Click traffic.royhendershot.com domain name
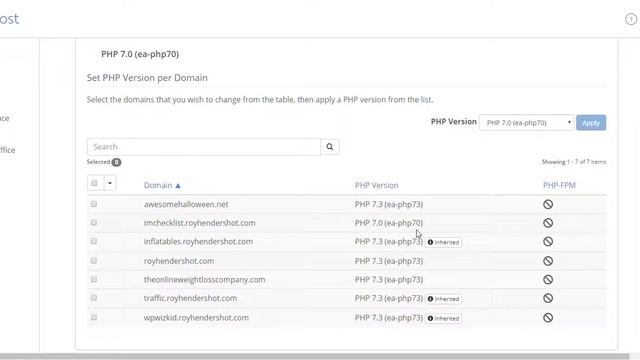 tap(190, 298)
